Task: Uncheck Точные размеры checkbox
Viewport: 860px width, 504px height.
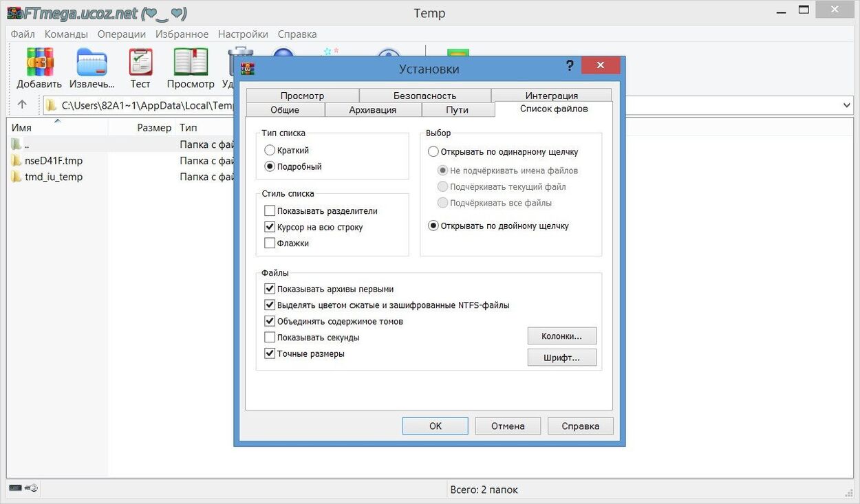Action: coord(270,354)
